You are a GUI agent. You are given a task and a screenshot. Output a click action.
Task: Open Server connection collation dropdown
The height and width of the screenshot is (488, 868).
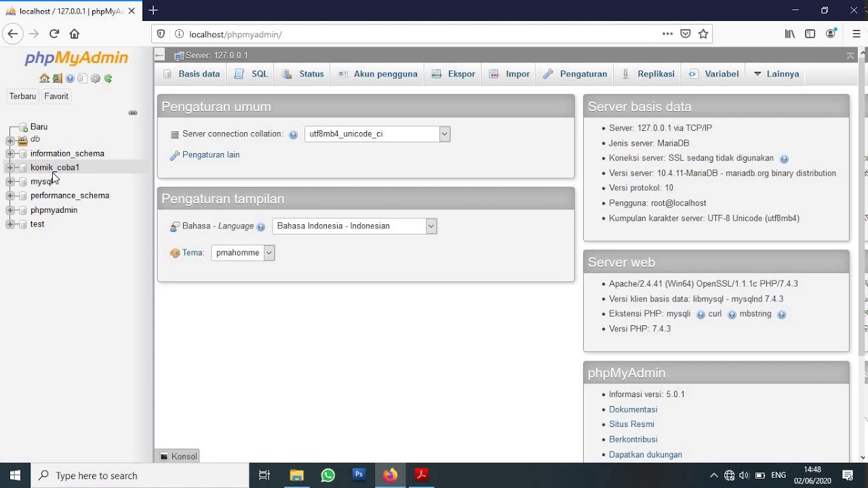(x=377, y=134)
